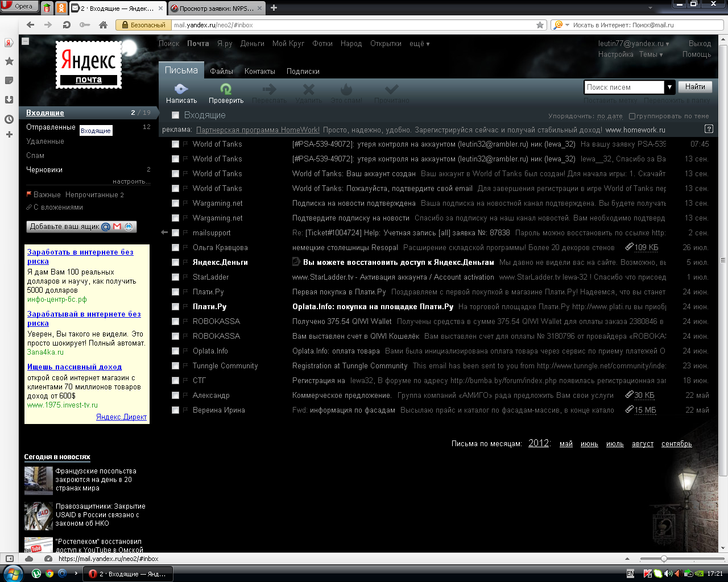Image resolution: width=728 pixels, height=582 pixels.
Task: Switch to the Подписки tab
Action: (303, 72)
